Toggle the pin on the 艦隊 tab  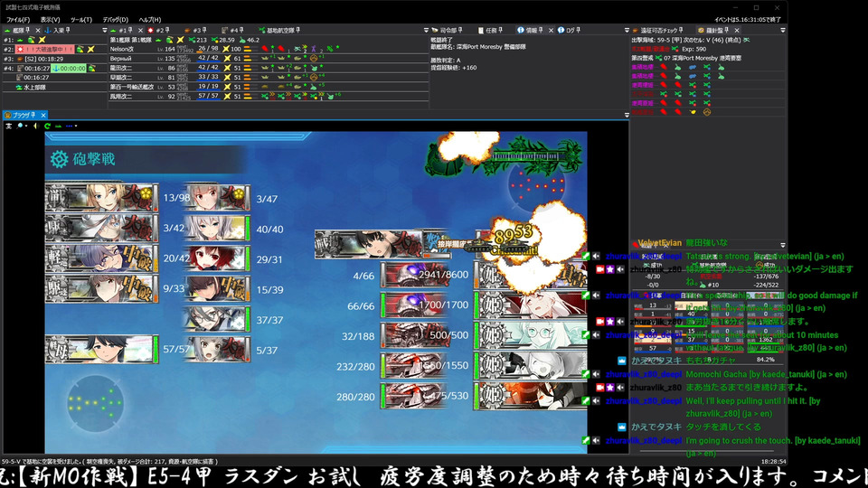click(28, 31)
